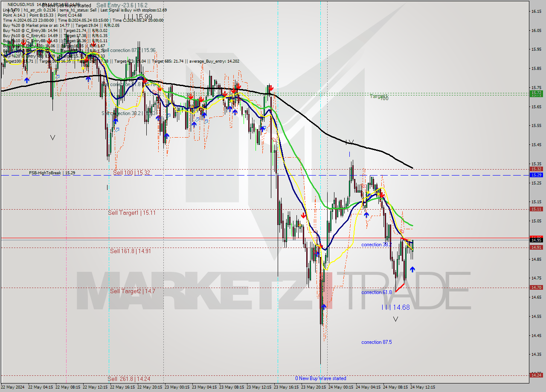Select the 'Sell Entry -23.6 | 16.2' label
Image resolution: width=546 pixels, height=392 pixels.
(x=122, y=5)
